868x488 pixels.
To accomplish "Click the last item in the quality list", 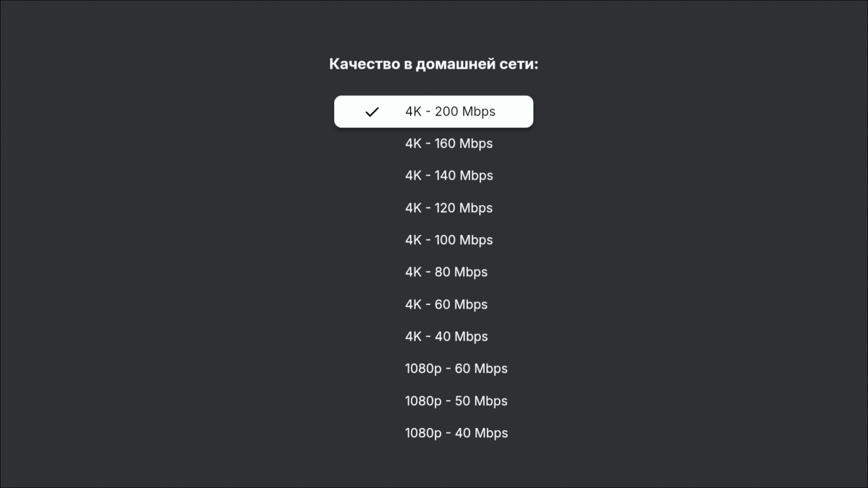I will (x=456, y=432).
